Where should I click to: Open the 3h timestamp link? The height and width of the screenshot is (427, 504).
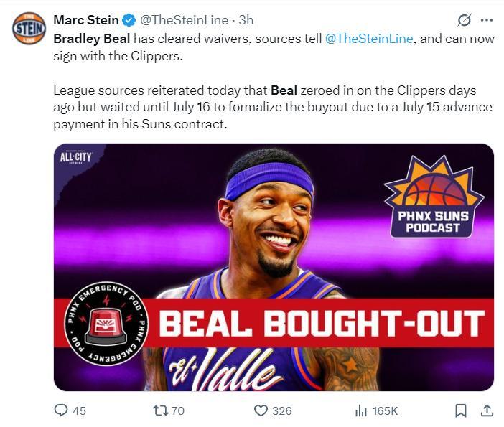click(x=246, y=20)
